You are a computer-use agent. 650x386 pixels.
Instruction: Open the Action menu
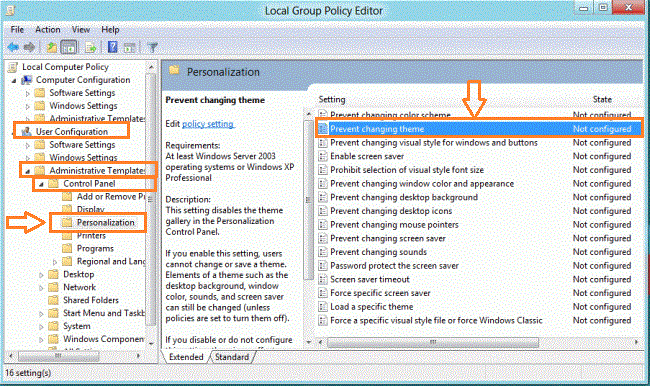pyautogui.click(x=47, y=29)
